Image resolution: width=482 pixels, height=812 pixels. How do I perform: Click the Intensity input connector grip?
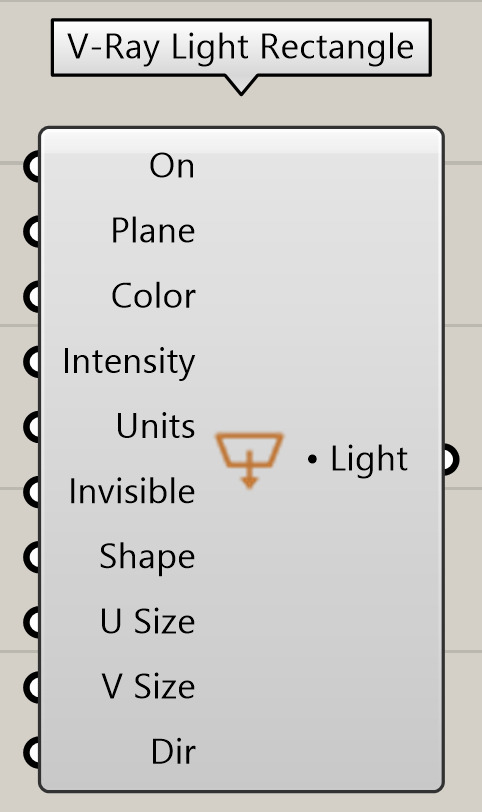(32, 362)
